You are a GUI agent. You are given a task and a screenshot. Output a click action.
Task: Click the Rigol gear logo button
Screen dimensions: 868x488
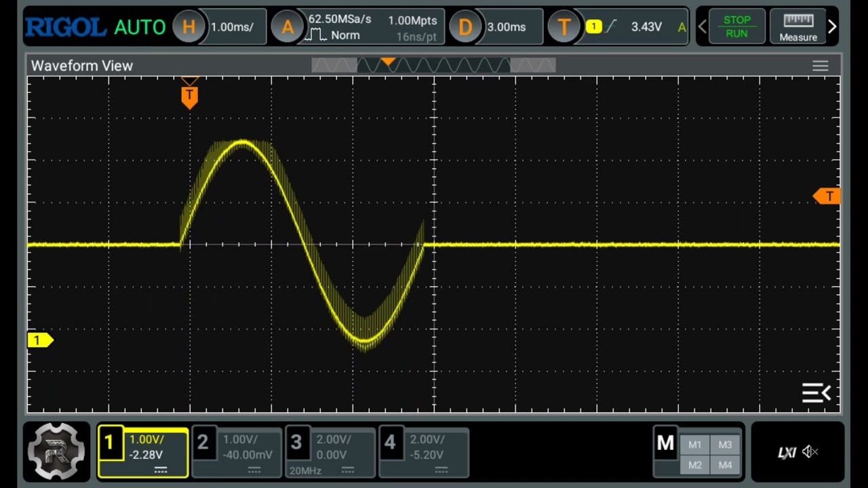coord(56,451)
